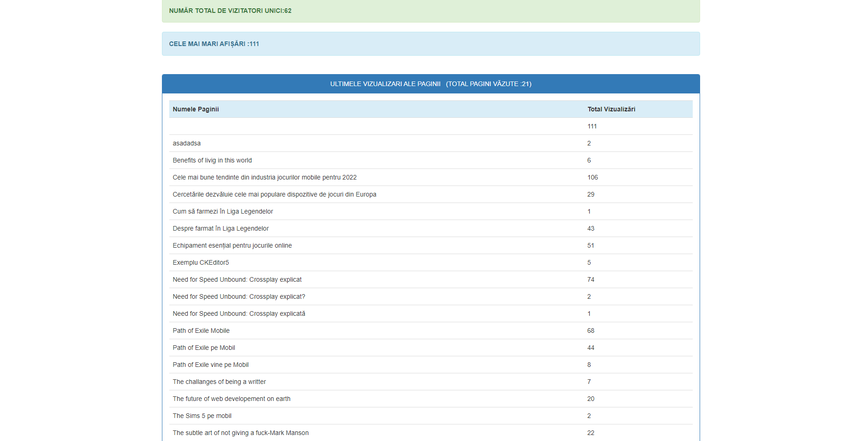
Task: Select 'Benefits of livig in this world' row
Action: coord(212,160)
